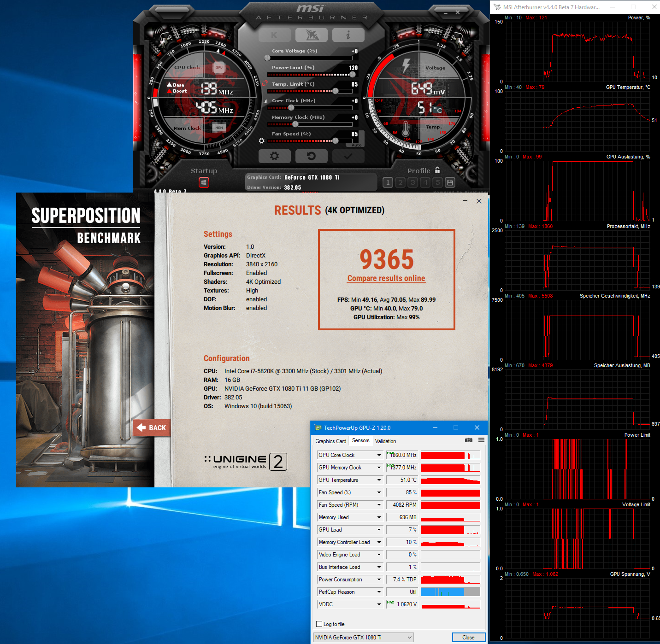The height and width of the screenshot is (644, 660).
Task: Open the Validation tab in GPU-Z
Action: [x=386, y=441]
